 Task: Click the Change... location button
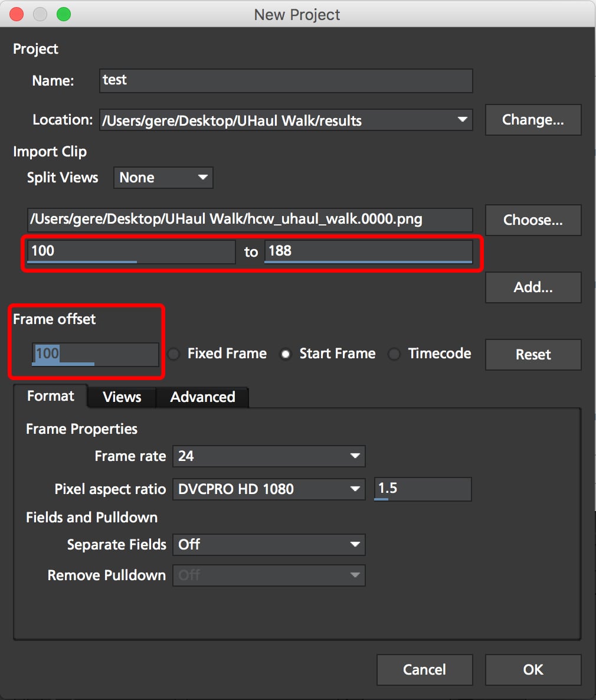click(533, 120)
